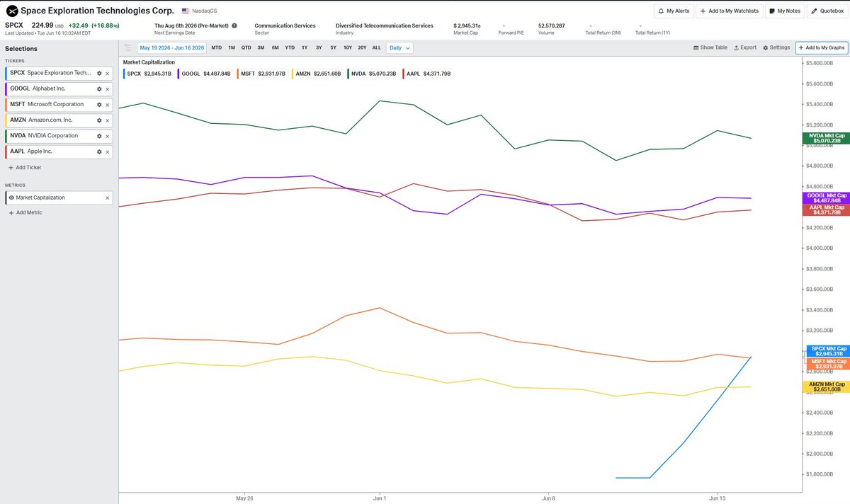Collapse the selections sidebar icon
This screenshot has width=850, height=504.
(x=127, y=47)
